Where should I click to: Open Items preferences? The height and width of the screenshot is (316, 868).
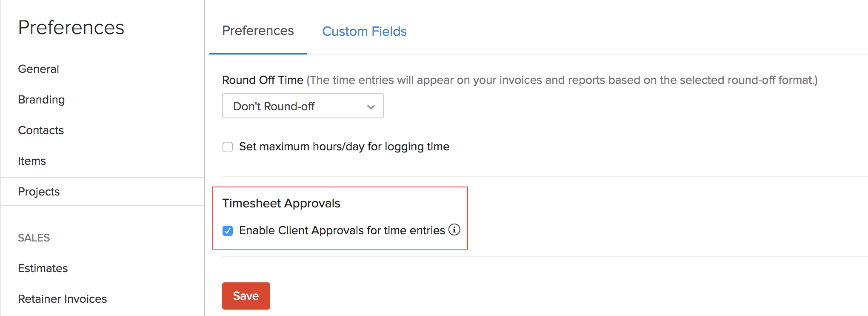pyautogui.click(x=31, y=161)
